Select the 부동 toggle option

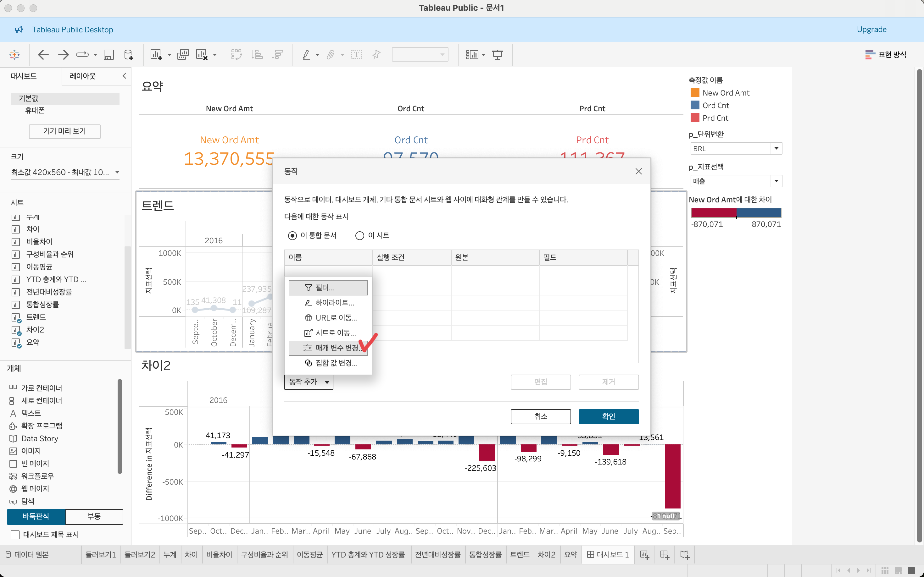(x=94, y=516)
